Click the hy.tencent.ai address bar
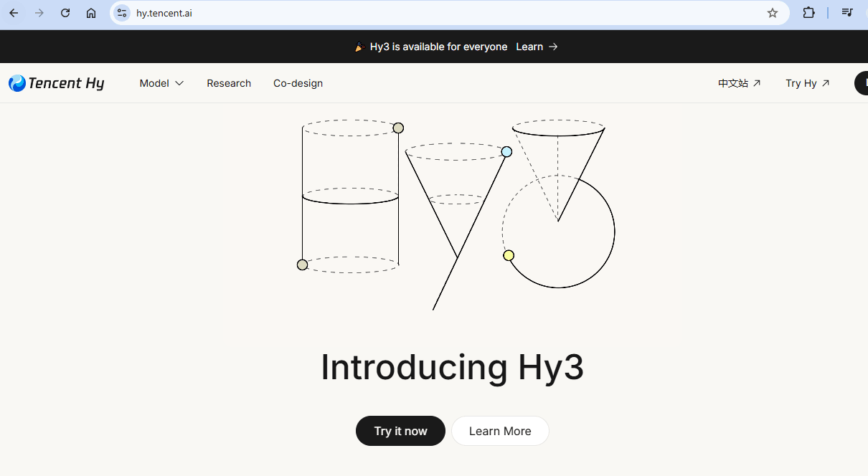Image resolution: width=868 pixels, height=476 pixels. tap(450, 13)
